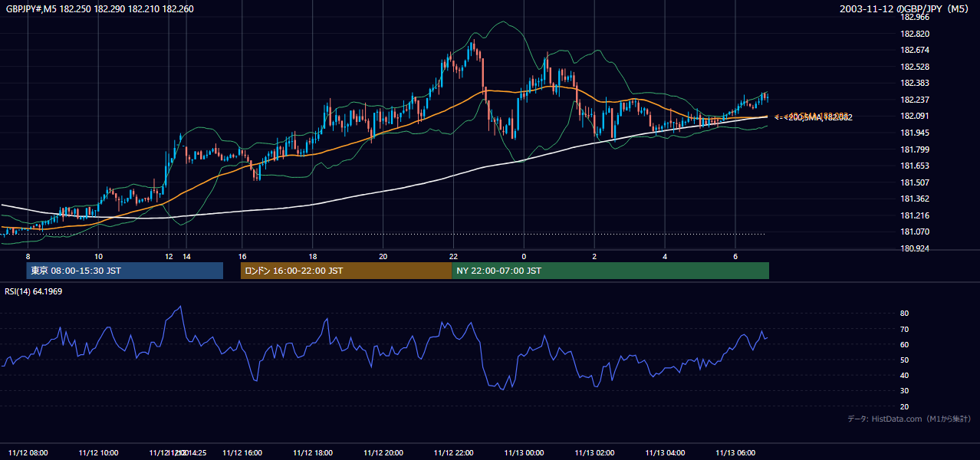
Task: Click hour tick 0 under price chart
Action: click(x=524, y=256)
